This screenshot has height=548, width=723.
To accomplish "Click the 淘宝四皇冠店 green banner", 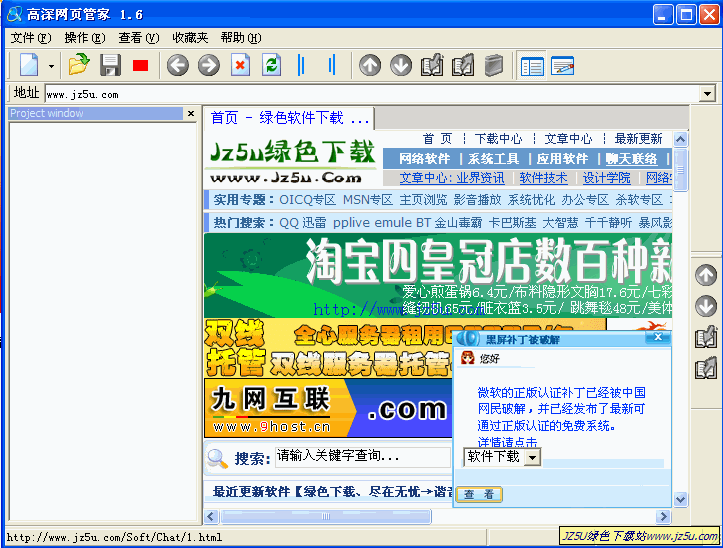I will click(438, 275).
